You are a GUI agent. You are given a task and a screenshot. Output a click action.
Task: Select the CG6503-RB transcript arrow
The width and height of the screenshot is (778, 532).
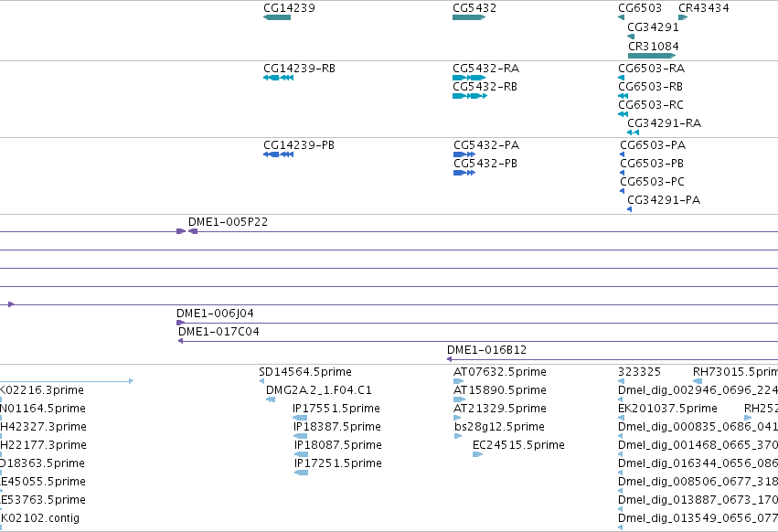pyautogui.click(x=623, y=96)
